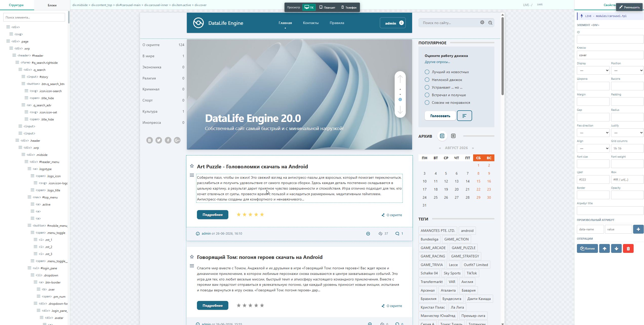
Task: Move element up in Операции
Action: pyautogui.click(x=604, y=249)
